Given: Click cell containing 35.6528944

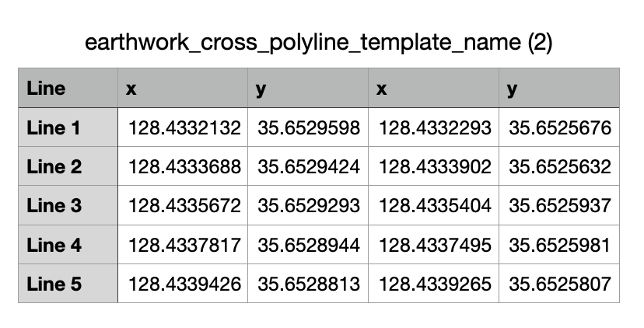Looking at the screenshot, I should [309, 245].
